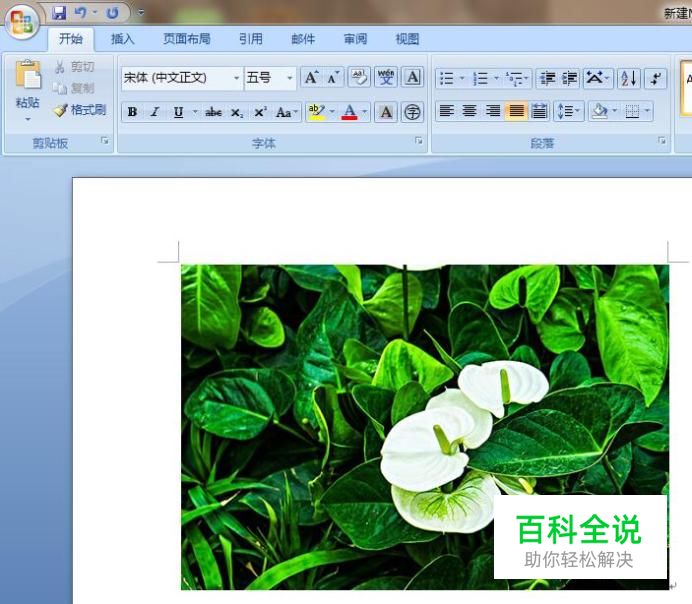Viewport: 692px width, 604px height.
Task: Open the 审阅 tab
Action: (355, 39)
